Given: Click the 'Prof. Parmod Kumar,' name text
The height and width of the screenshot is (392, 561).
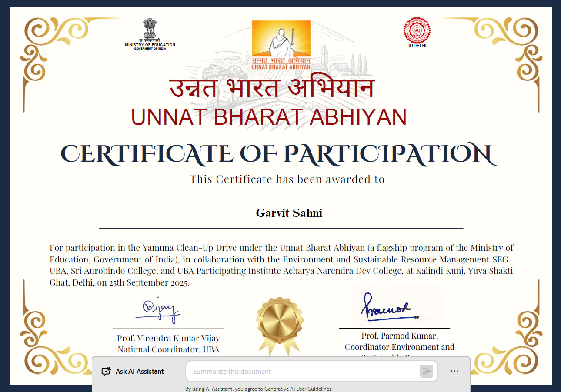Looking at the screenshot, I should [399, 336].
